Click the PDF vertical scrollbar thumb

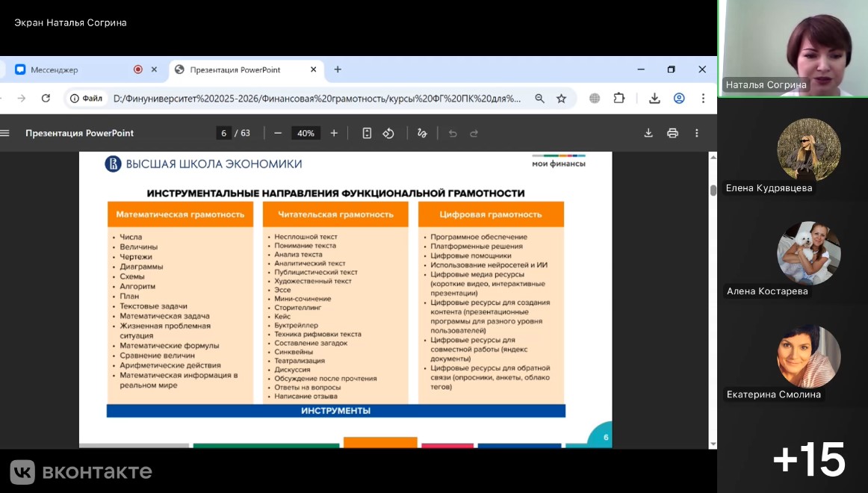point(713,190)
